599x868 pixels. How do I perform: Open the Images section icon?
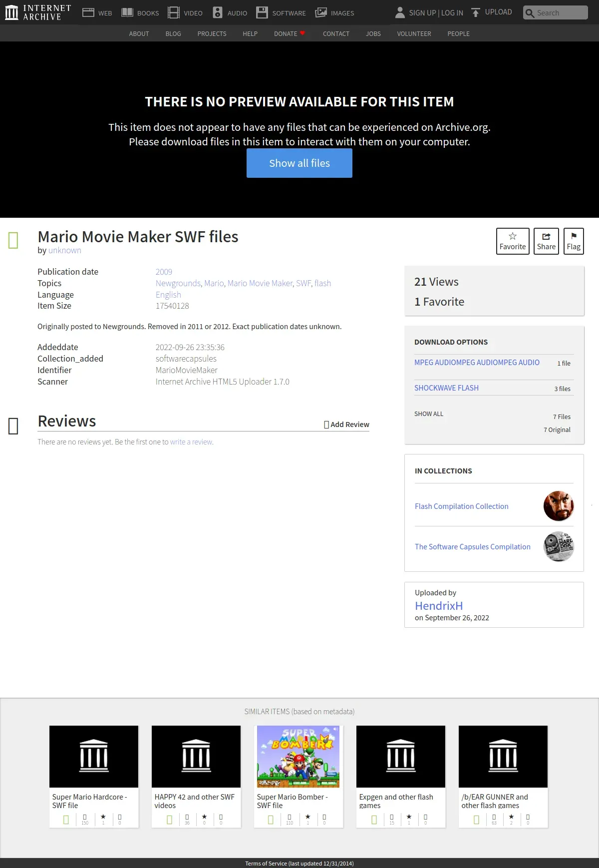[x=321, y=12]
